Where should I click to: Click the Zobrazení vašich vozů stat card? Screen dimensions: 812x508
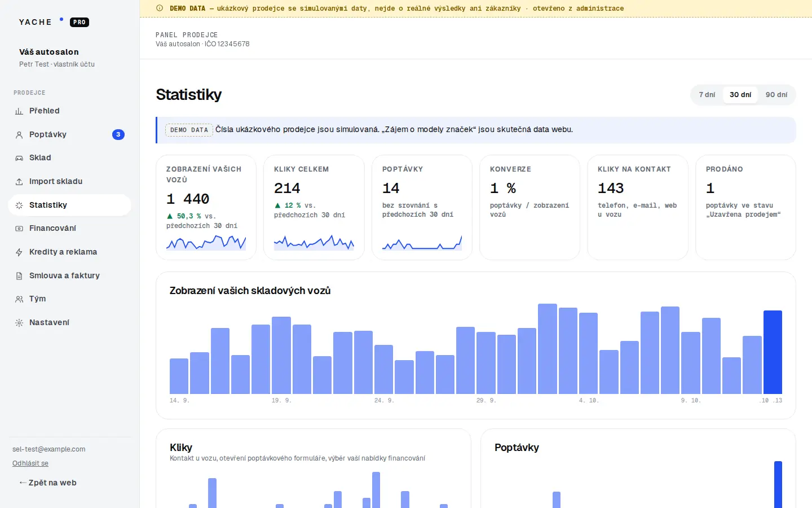click(x=206, y=207)
